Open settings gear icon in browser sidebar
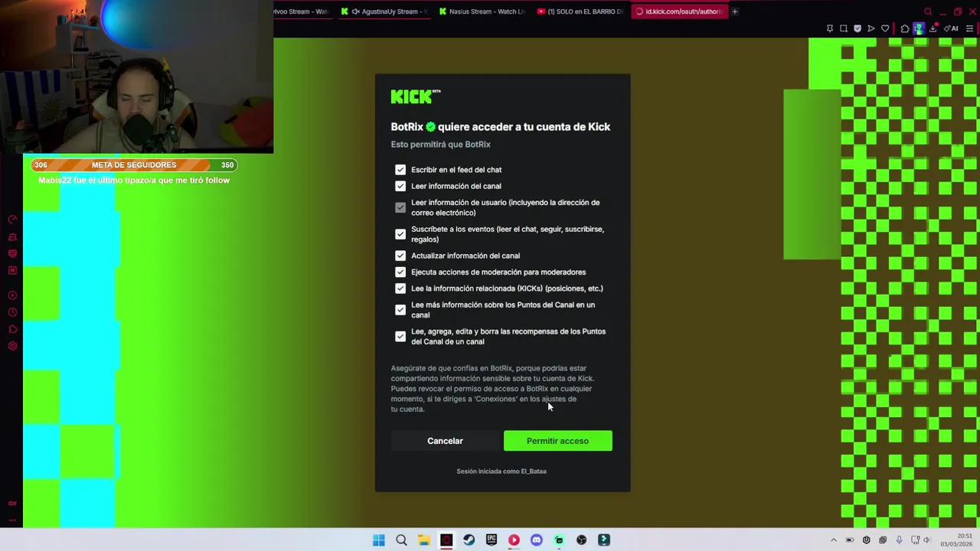Viewport: 980px width, 551px height. pos(12,346)
